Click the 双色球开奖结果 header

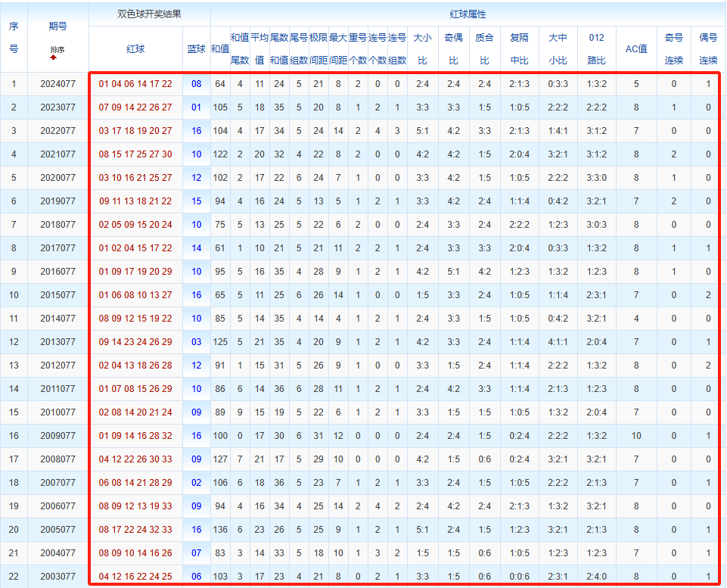(x=149, y=14)
